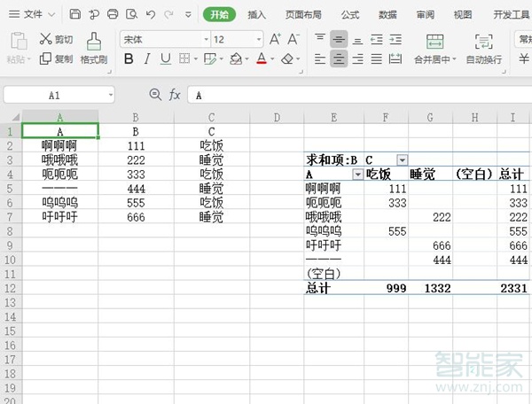This screenshot has width=532, height=404.
Task: Expand the quick access toolbar dropdown
Action: 188,14
